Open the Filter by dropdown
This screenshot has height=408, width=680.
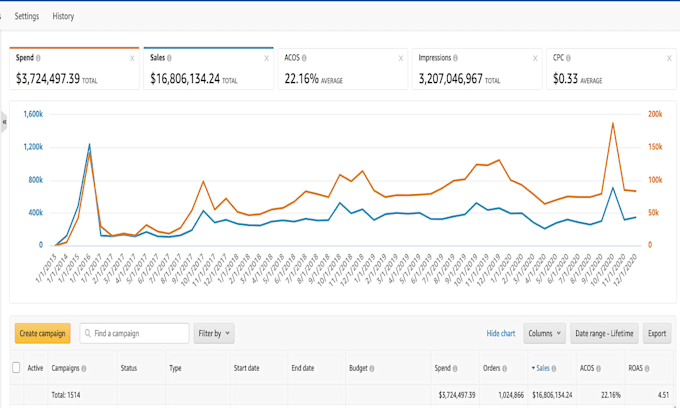[x=214, y=333]
